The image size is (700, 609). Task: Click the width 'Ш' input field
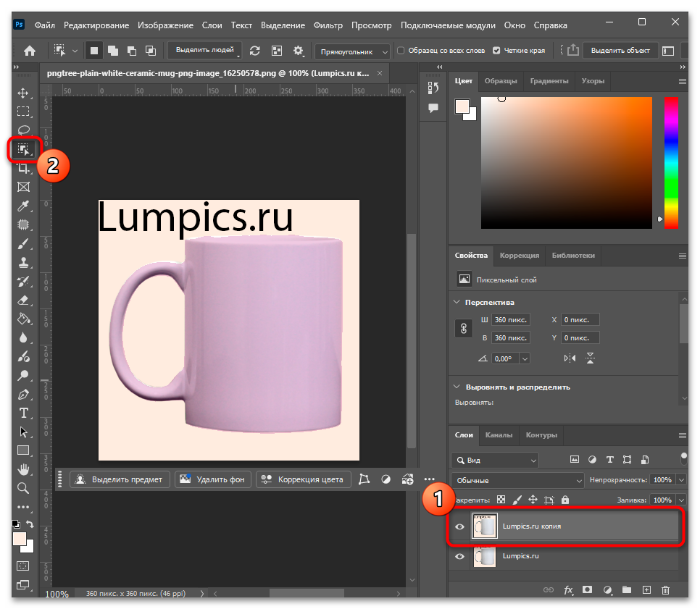tap(511, 319)
